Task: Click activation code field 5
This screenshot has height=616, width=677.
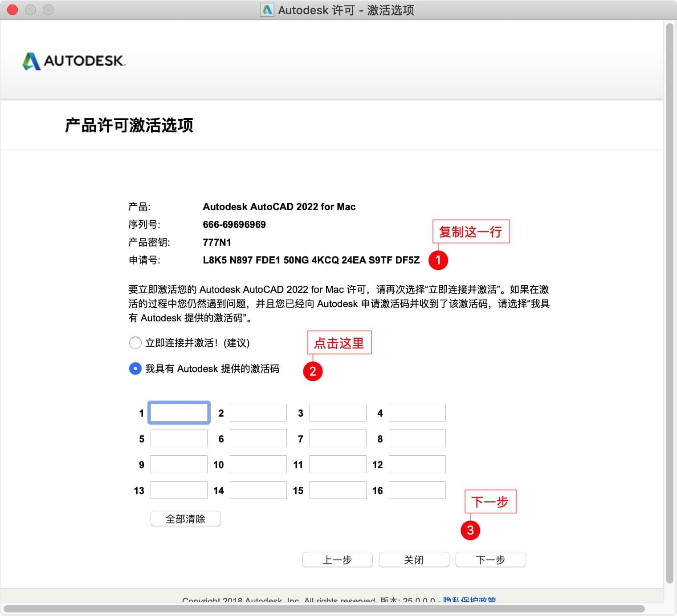Action: coord(179,438)
